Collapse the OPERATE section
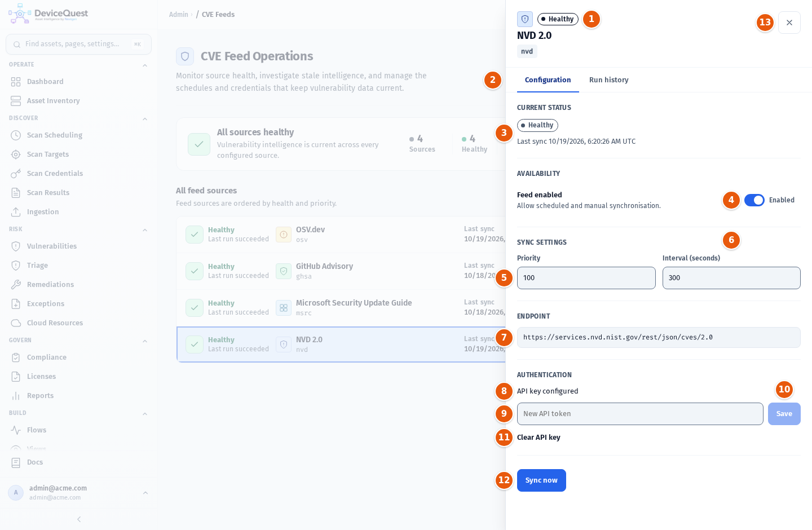This screenshot has width=812, height=530. 145,65
